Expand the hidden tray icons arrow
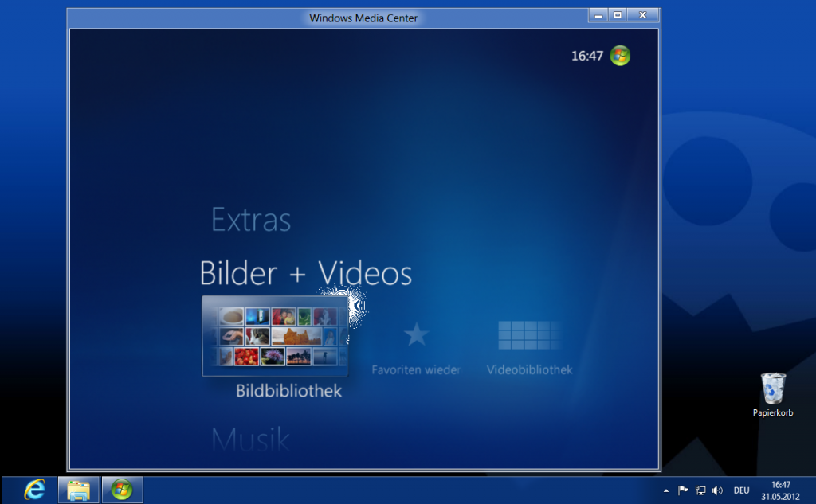The image size is (816, 504). [x=666, y=490]
